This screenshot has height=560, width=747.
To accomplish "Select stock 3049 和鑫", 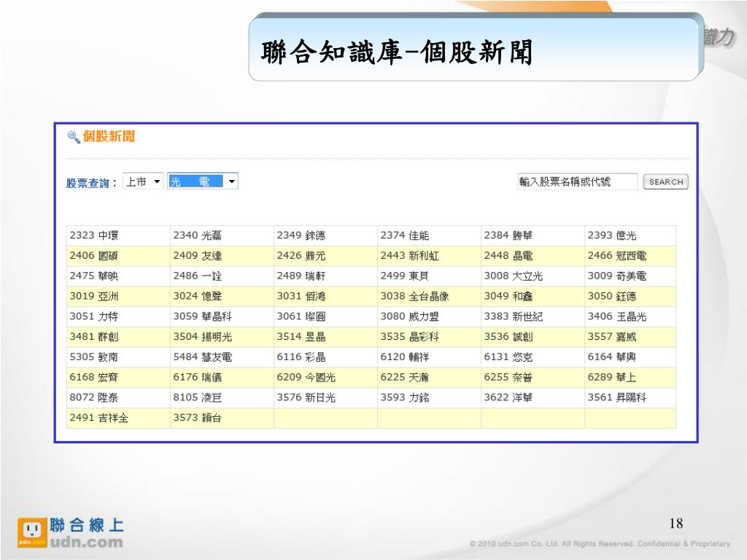I will click(508, 296).
